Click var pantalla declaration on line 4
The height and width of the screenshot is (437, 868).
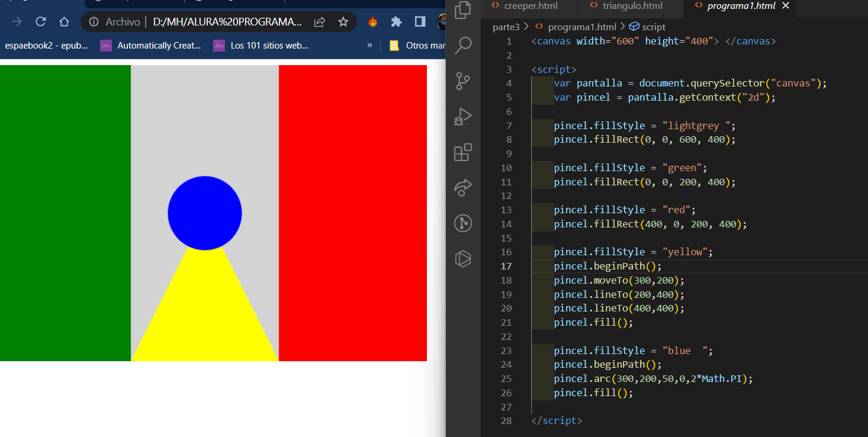tap(690, 83)
